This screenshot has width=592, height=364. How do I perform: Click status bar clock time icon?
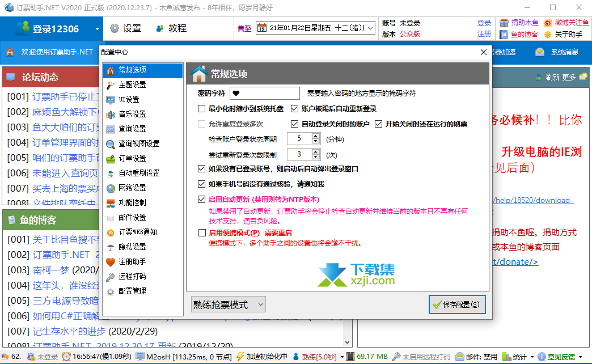click(x=66, y=357)
